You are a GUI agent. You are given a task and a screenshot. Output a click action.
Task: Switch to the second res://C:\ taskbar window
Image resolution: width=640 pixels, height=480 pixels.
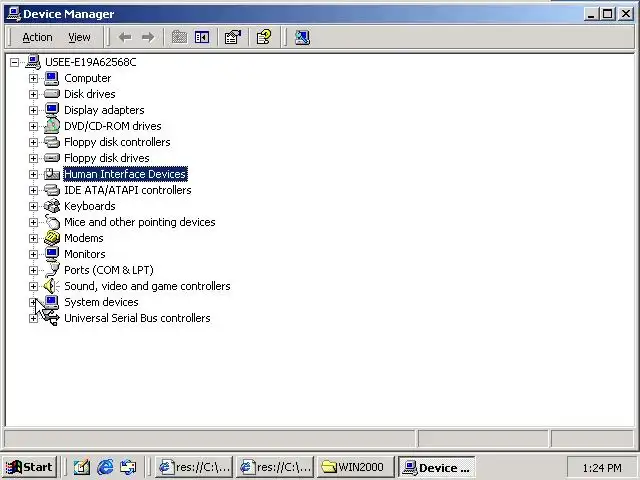pos(275,467)
